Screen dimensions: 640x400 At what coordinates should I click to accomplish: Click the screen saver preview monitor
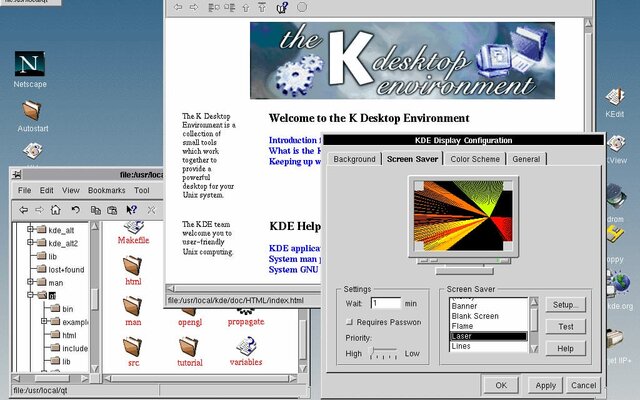(463, 216)
